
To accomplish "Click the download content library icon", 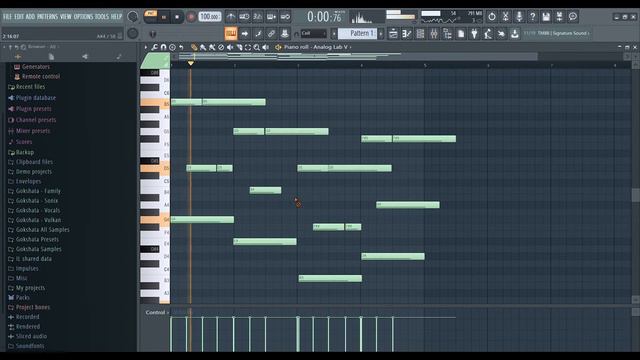I will click(515, 33).
